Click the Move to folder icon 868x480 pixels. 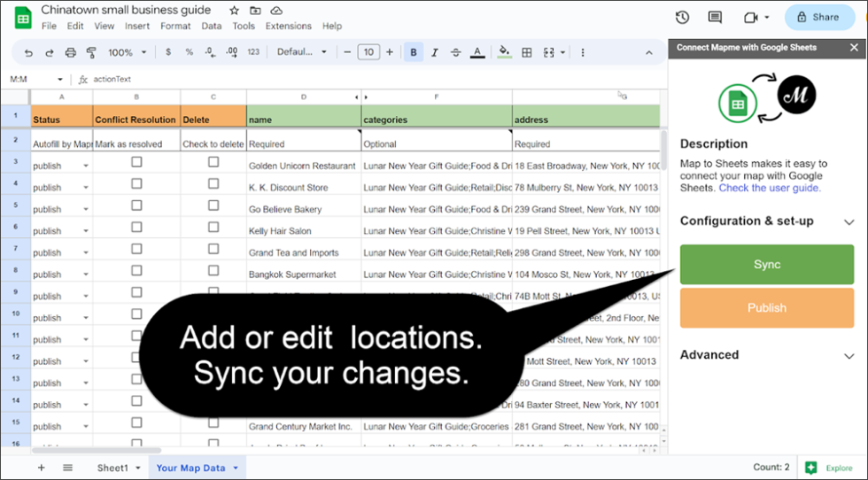(255, 11)
